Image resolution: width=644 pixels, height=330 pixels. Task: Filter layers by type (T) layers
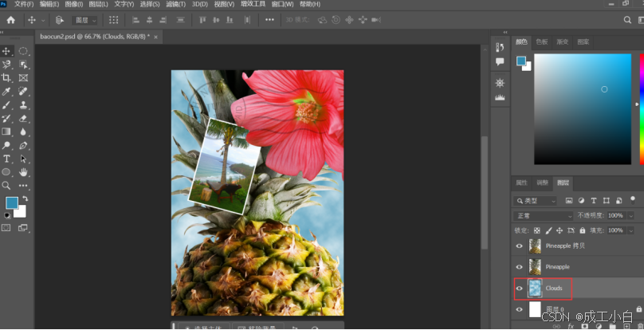[594, 201]
